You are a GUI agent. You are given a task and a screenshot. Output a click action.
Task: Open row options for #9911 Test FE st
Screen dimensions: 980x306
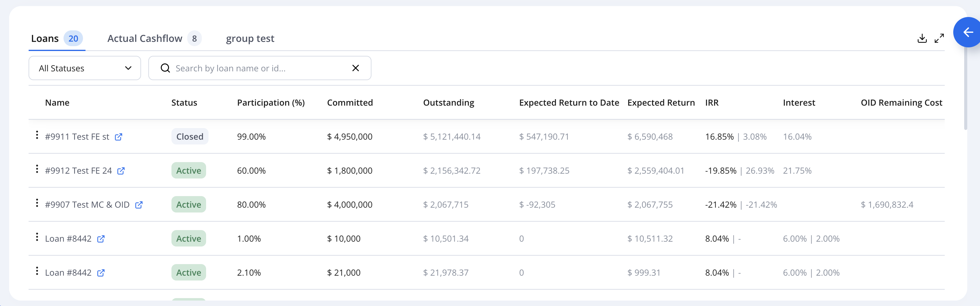tap(37, 135)
